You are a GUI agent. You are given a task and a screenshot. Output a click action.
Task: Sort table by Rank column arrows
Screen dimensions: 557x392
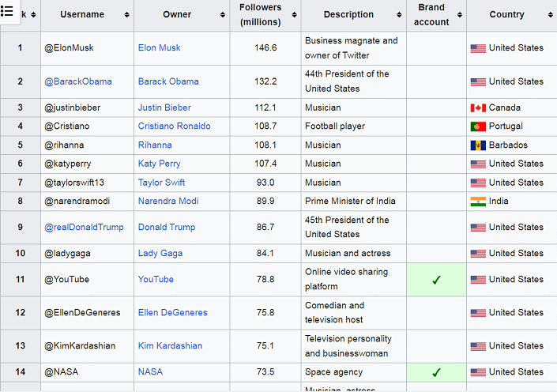pyautogui.click(x=33, y=14)
